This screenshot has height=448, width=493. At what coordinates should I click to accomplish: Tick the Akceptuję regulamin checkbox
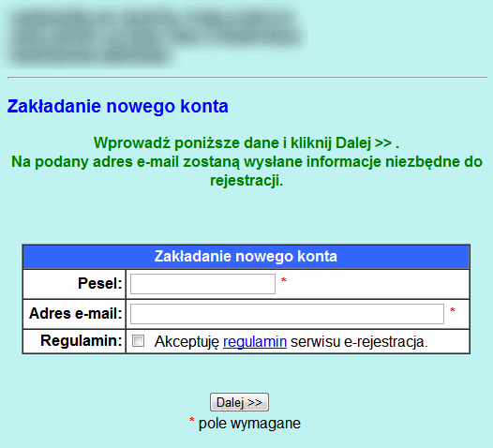[x=139, y=341]
